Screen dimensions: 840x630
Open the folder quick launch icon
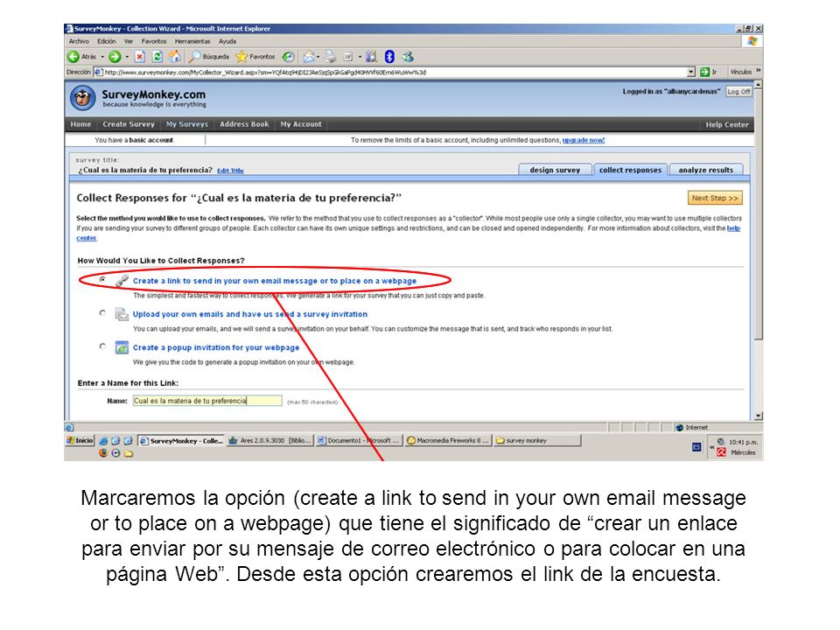tap(129, 453)
